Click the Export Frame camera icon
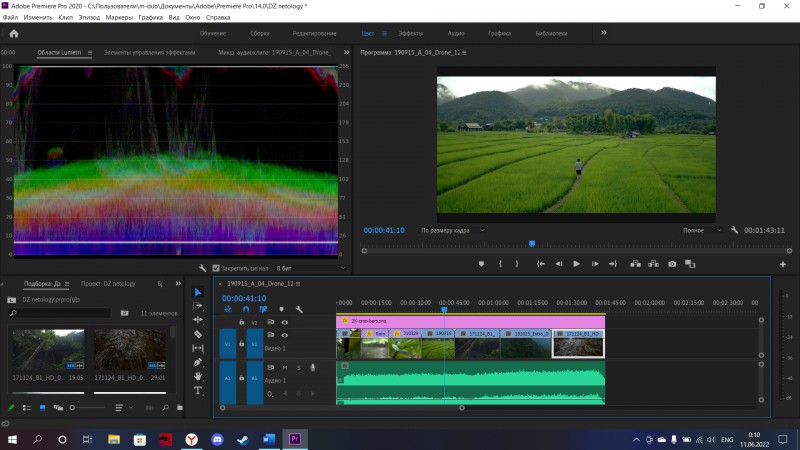 pyautogui.click(x=672, y=264)
